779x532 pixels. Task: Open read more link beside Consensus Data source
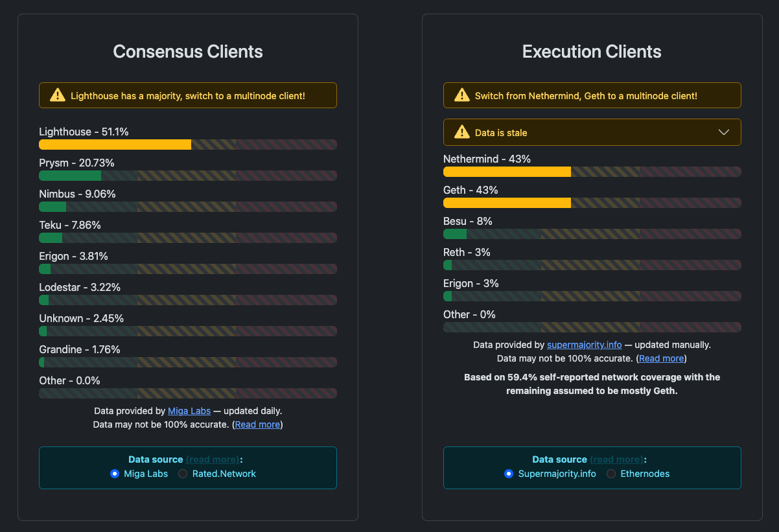click(213, 459)
